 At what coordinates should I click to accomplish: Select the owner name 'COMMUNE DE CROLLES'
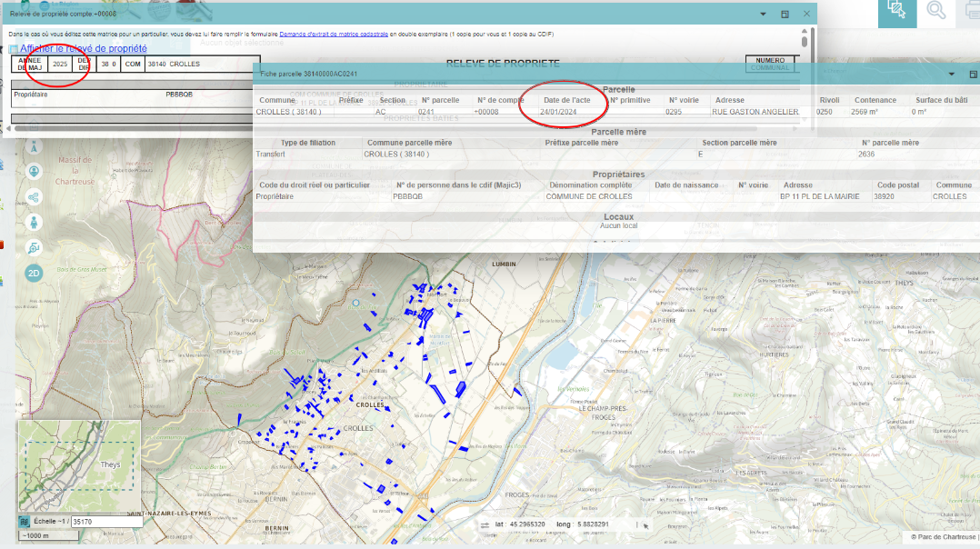[x=589, y=196]
